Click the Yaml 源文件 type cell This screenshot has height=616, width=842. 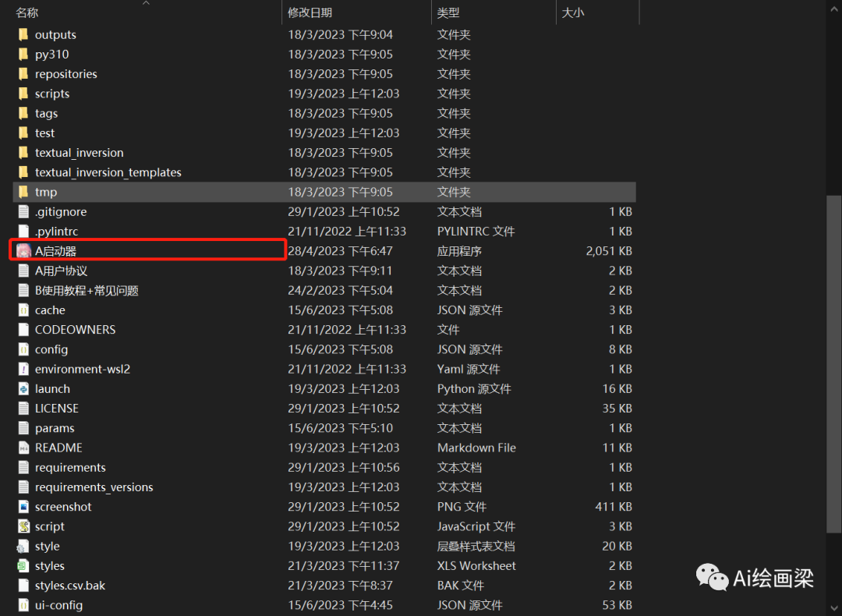coord(469,370)
